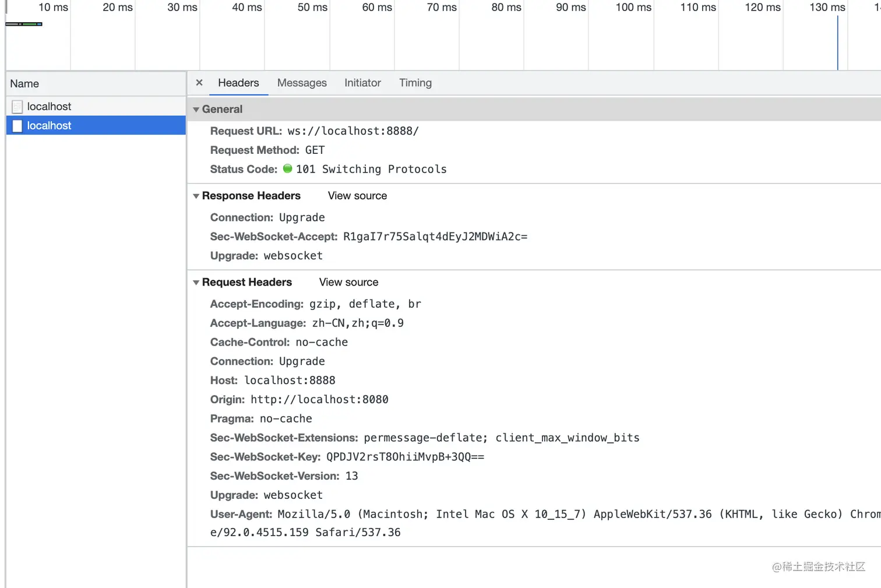Collapse the Request Headers section
The image size is (881, 588).
click(x=196, y=283)
